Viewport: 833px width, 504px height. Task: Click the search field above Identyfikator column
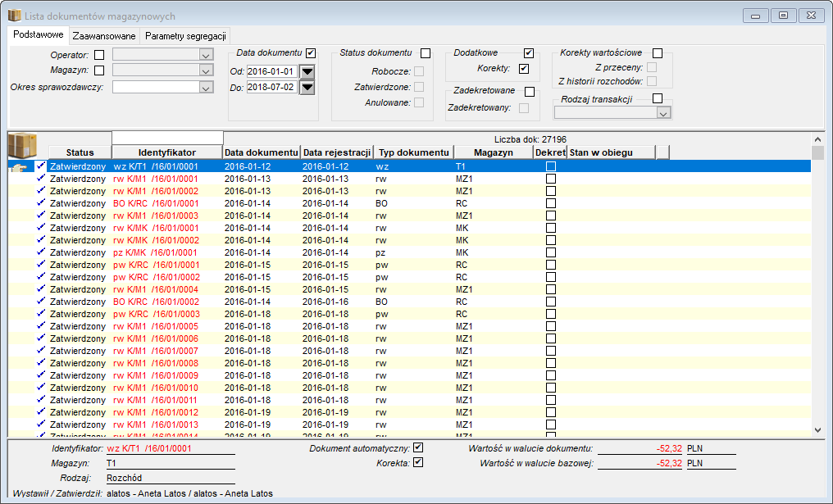coord(167,138)
